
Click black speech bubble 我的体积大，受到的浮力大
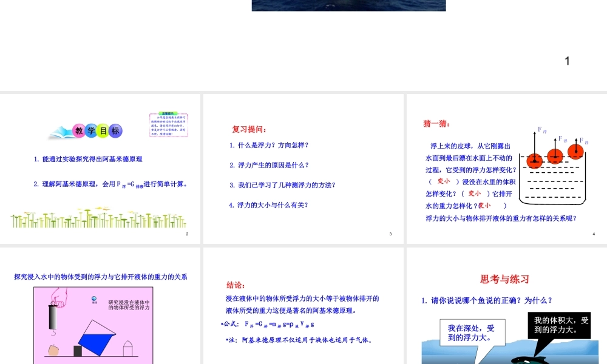point(561,325)
